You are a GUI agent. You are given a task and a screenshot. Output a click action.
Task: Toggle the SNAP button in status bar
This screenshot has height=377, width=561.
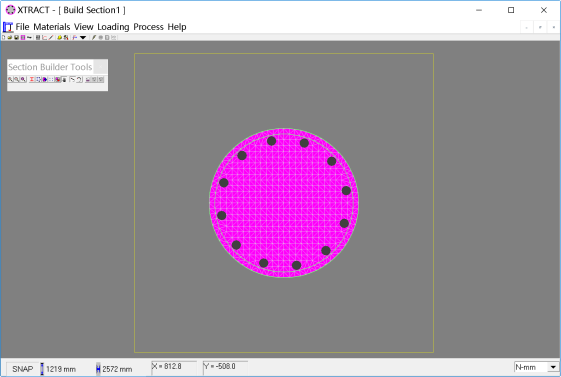(x=23, y=369)
